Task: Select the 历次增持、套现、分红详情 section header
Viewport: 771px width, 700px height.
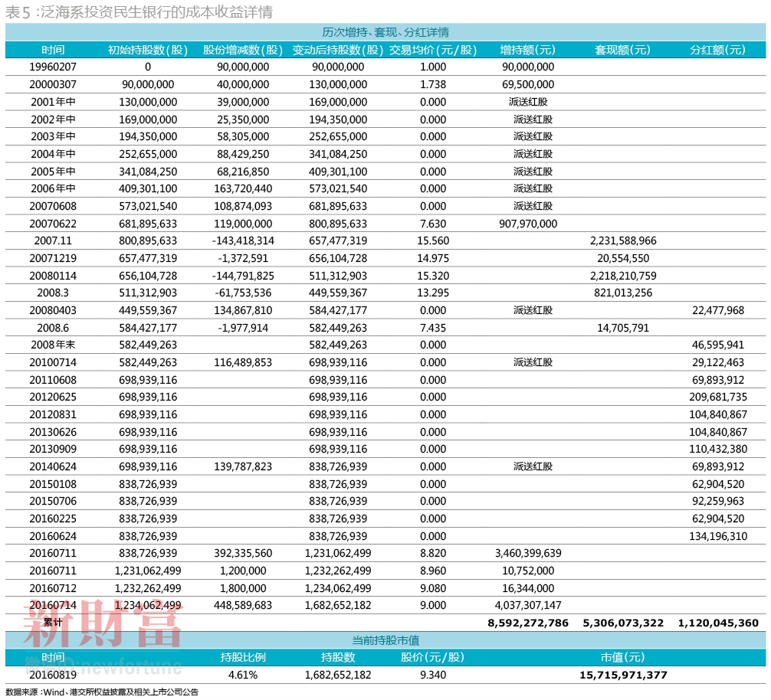Action: (385, 32)
